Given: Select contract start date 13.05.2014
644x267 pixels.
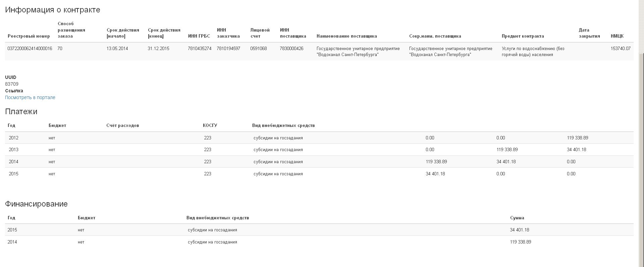Looking at the screenshot, I should (x=117, y=49).
